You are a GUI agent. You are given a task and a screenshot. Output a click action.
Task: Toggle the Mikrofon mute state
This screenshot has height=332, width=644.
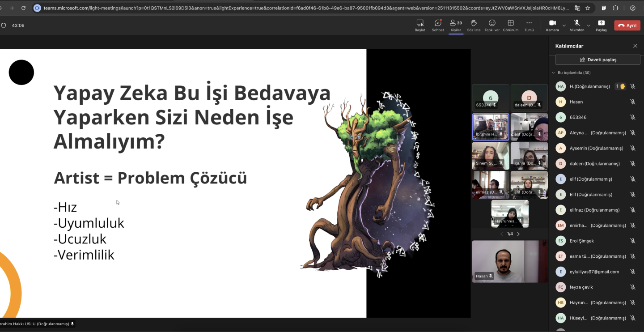[x=576, y=25]
